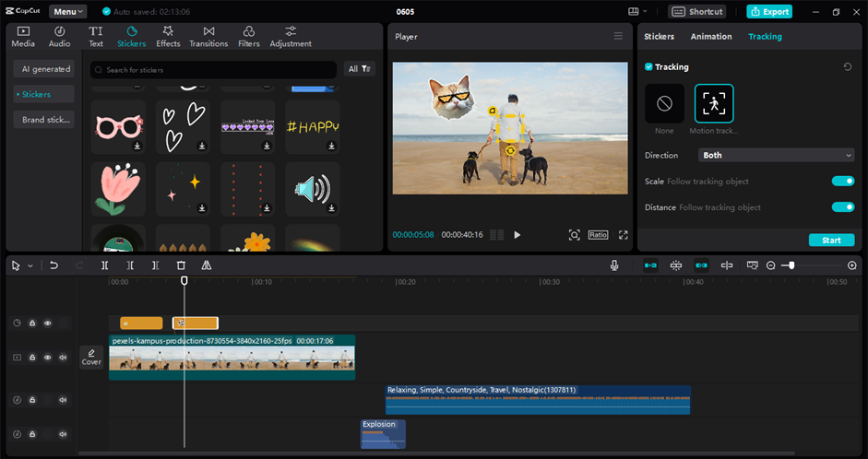Split clip at playhead

pyautogui.click(x=104, y=265)
